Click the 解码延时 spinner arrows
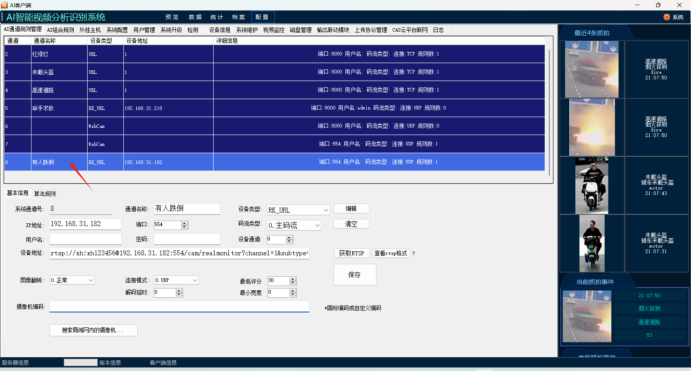Image resolution: width=692 pixels, height=371 pixels. click(x=179, y=292)
